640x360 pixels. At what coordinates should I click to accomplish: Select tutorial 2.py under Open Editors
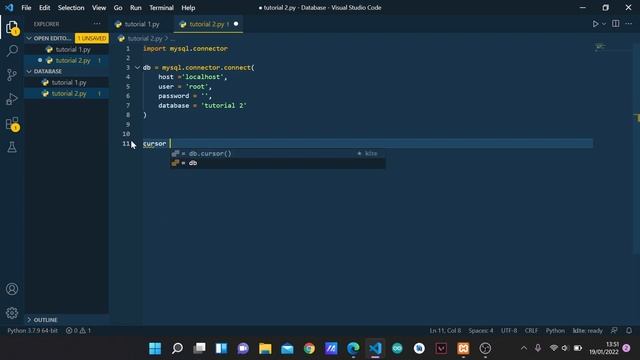coord(67,60)
